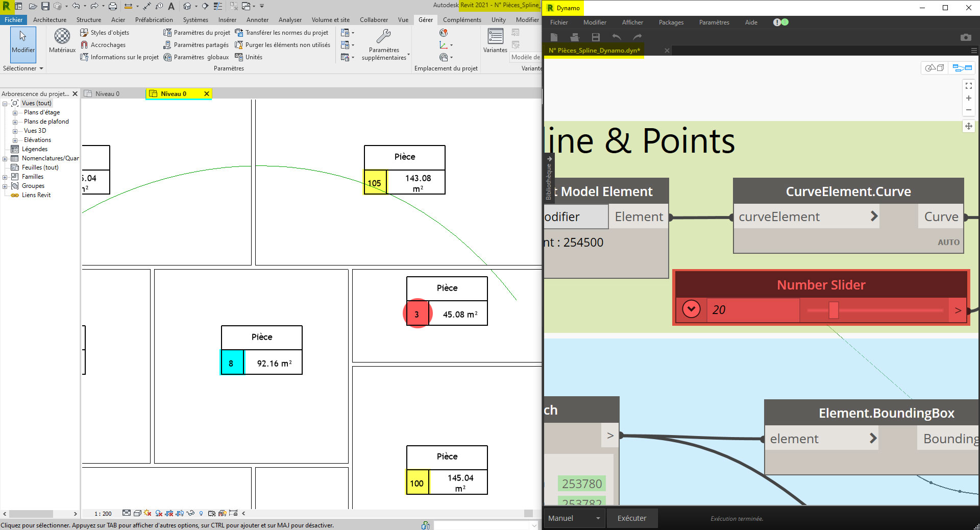980x530 pixels.
Task: Switch Dynamo to 3D geometry preview navigation
Action: (x=935, y=68)
